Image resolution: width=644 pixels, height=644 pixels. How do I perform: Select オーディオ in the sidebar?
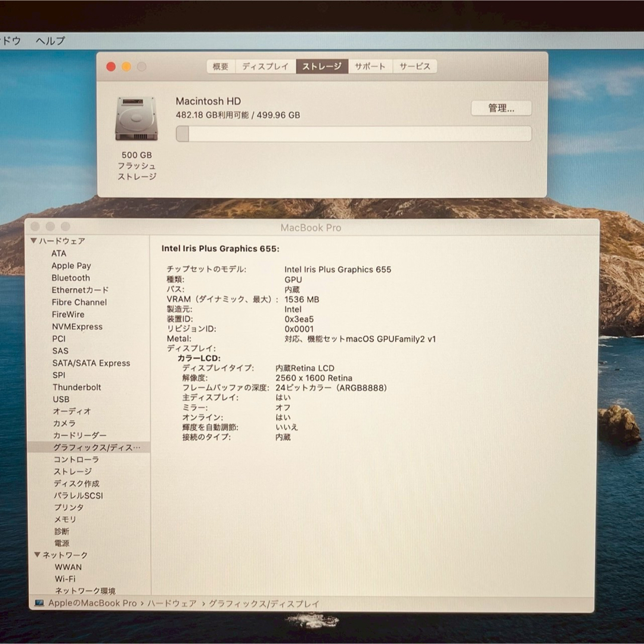pos(72,411)
